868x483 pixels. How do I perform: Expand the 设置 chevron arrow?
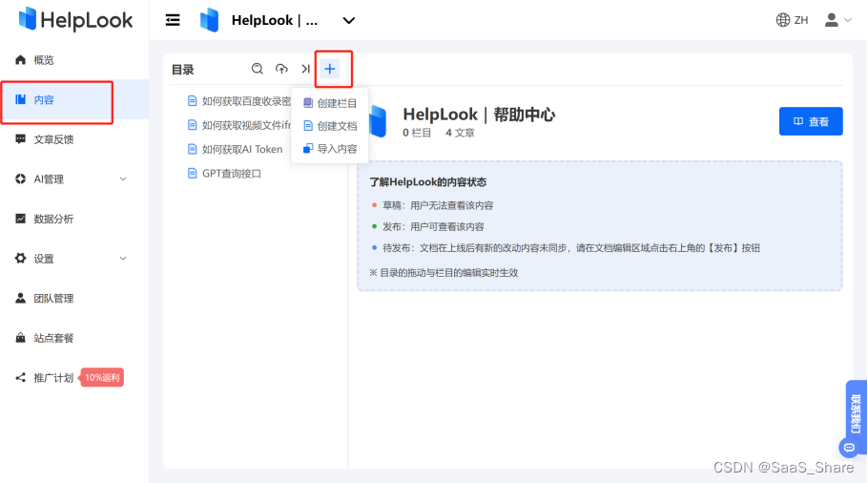[x=123, y=259]
